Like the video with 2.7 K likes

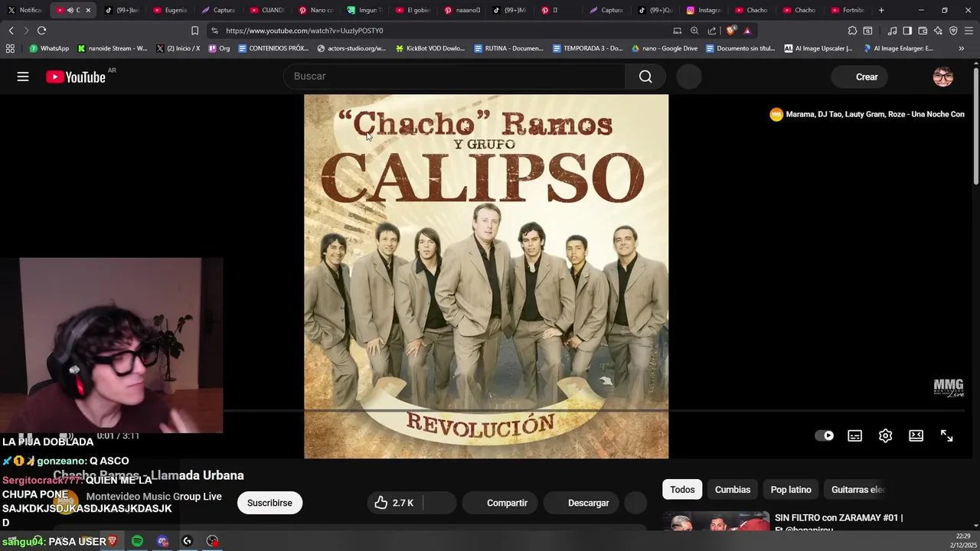pyautogui.click(x=394, y=503)
